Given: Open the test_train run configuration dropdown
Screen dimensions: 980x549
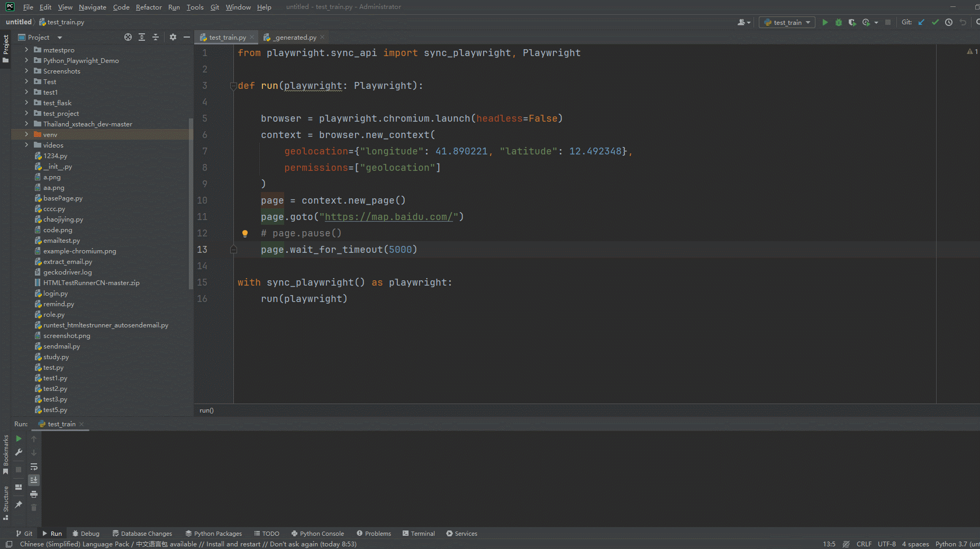Looking at the screenshot, I should point(787,22).
